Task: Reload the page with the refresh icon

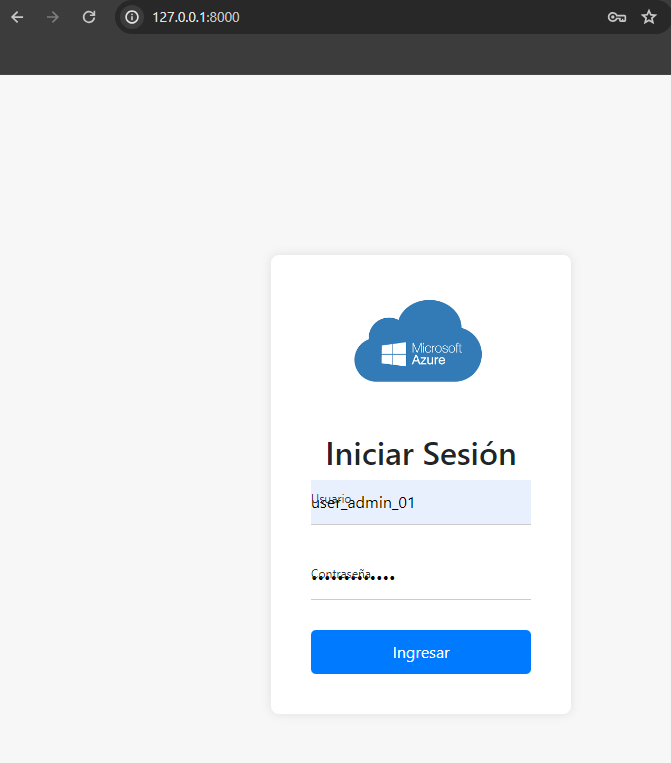Action: tap(89, 17)
